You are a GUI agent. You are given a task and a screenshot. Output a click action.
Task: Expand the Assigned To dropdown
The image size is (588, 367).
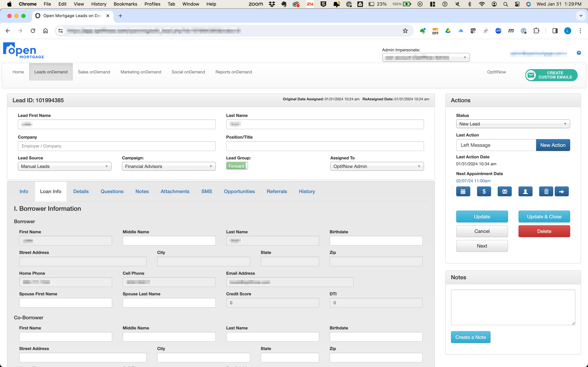(377, 166)
